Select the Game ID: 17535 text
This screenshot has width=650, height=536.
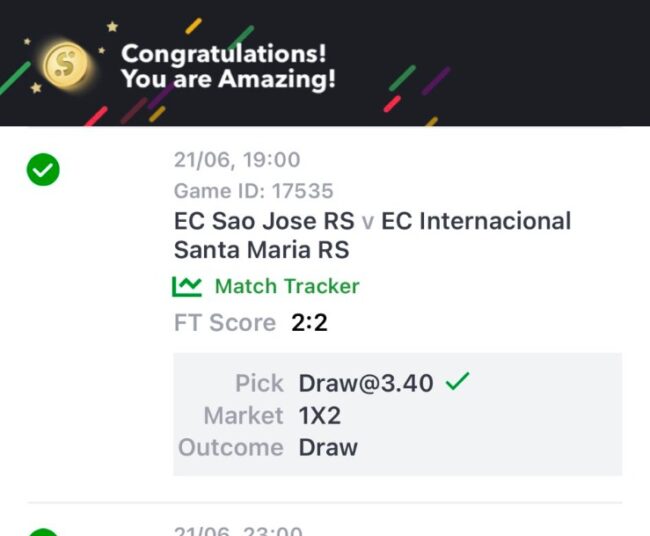[x=253, y=191]
